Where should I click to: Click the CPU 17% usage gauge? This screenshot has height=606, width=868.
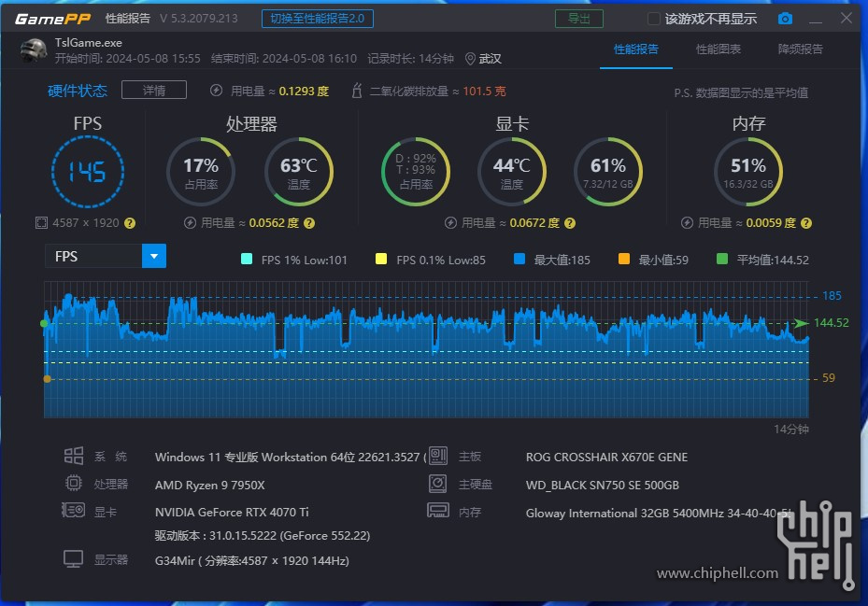click(201, 172)
